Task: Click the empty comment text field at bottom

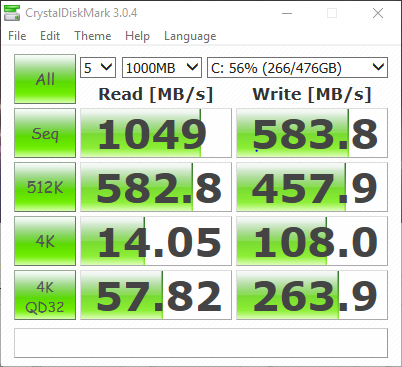Action: [201, 343]
